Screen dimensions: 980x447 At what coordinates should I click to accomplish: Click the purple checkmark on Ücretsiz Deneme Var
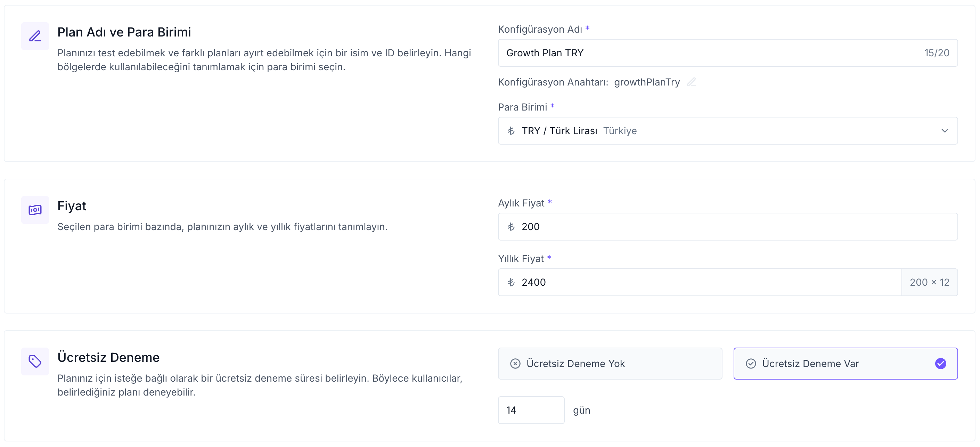(x=940, y=363)
